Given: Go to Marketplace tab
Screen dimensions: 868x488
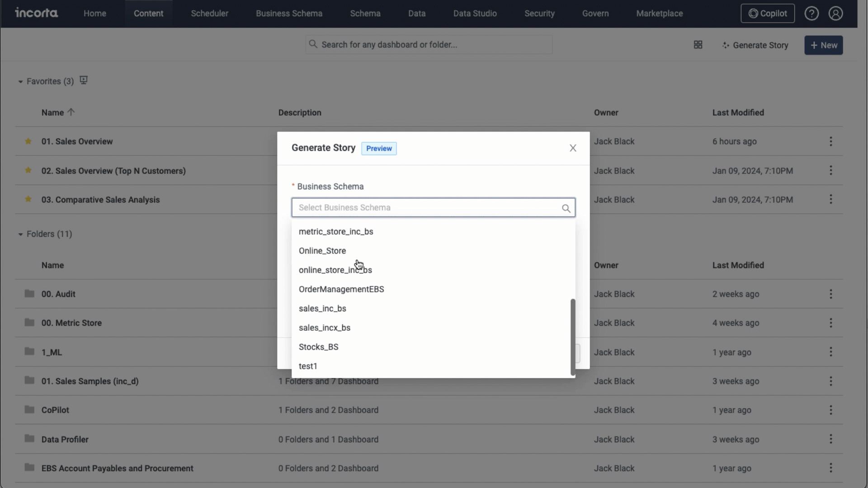Looking at the screenshot, I should pos(659,14).
